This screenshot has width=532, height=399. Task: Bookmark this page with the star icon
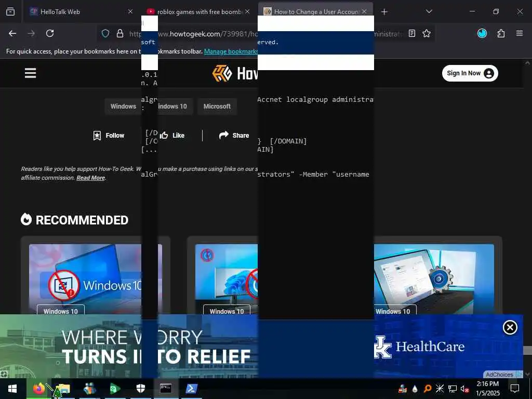pyautogui.click(x=427, y=33)
